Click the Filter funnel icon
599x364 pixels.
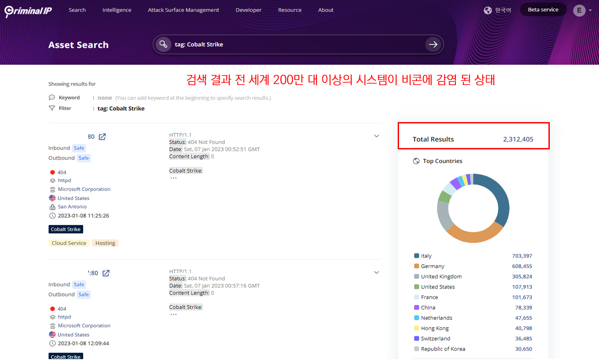tap(52, 108)
